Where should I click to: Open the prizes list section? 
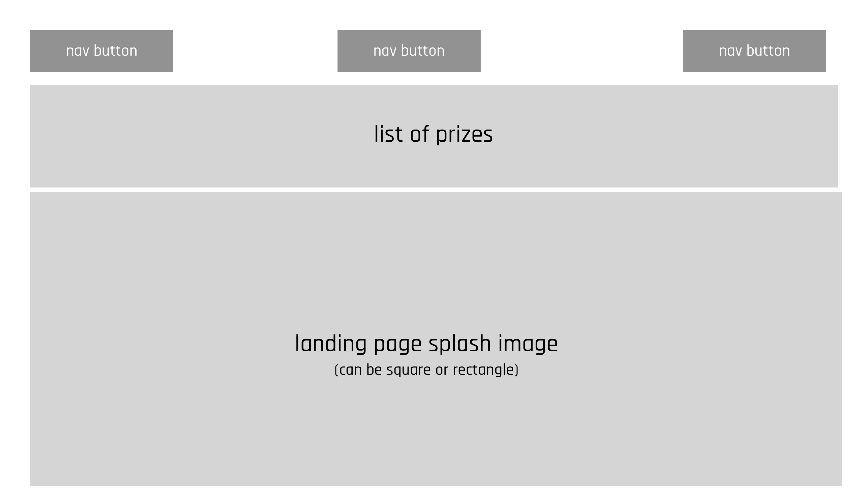[434, 136]
